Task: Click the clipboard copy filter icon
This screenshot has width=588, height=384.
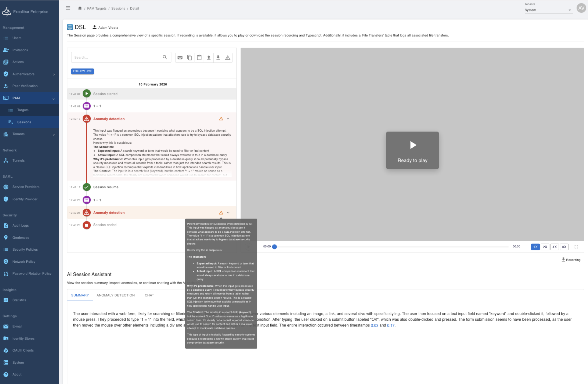Action: pos(189,57)
